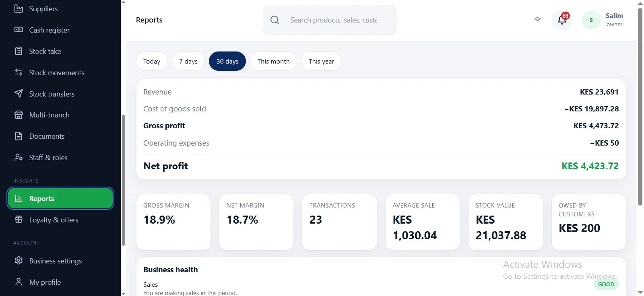The height and width of the screenshot is (296, 644).
Task: Click the Stock Value card
Action: pos(506,222)
